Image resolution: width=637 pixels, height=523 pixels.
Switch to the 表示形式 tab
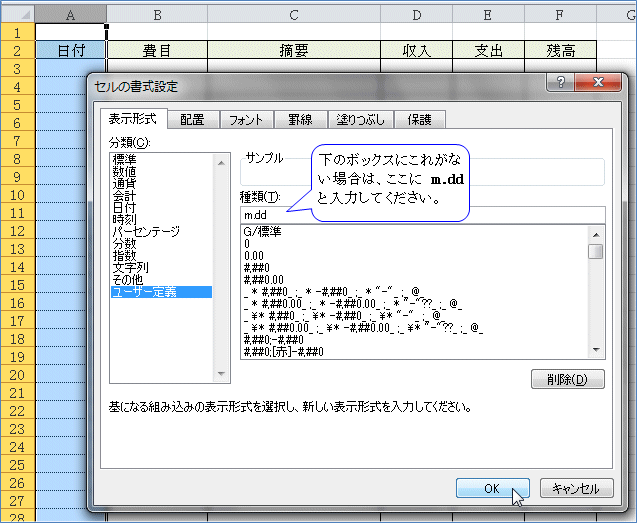click(x=133, y=119)
